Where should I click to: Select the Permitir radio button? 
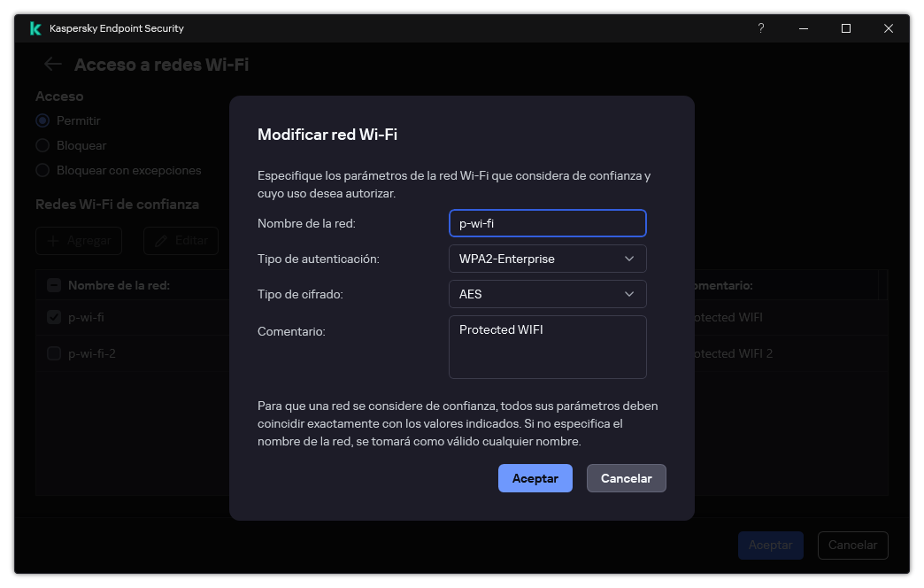(42, 120)
